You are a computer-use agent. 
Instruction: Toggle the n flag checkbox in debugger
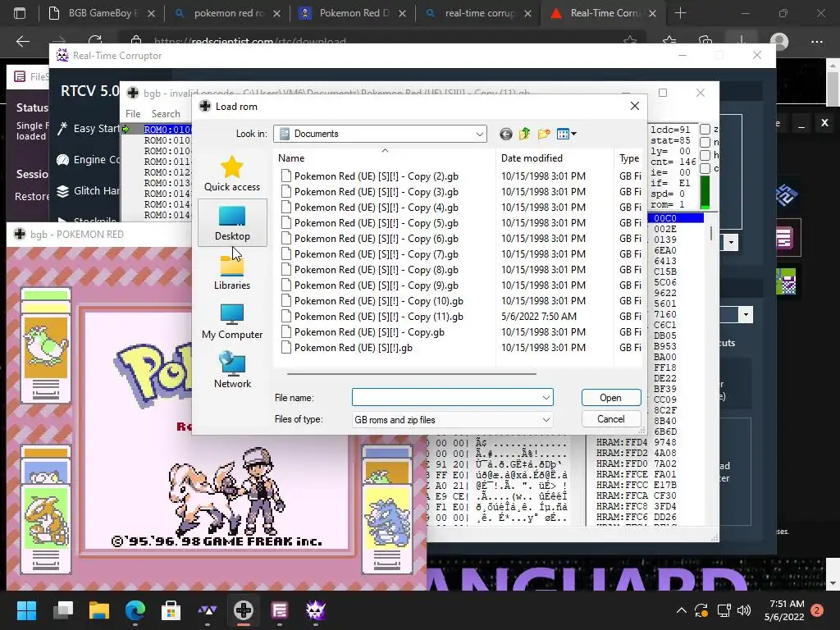coord(705,142)
